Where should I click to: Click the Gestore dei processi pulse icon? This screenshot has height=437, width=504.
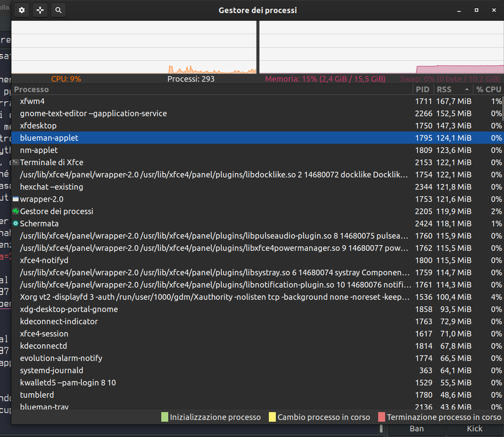(15, 211)
